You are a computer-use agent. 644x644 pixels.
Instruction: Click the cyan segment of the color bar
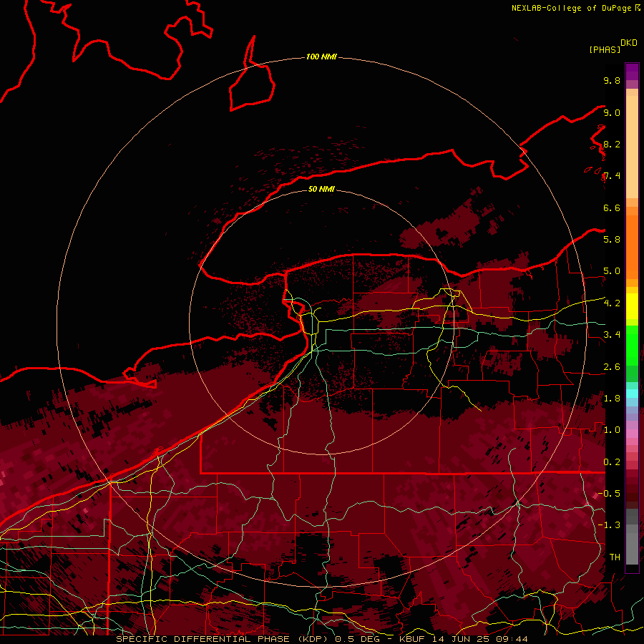(x=632, y=394)
